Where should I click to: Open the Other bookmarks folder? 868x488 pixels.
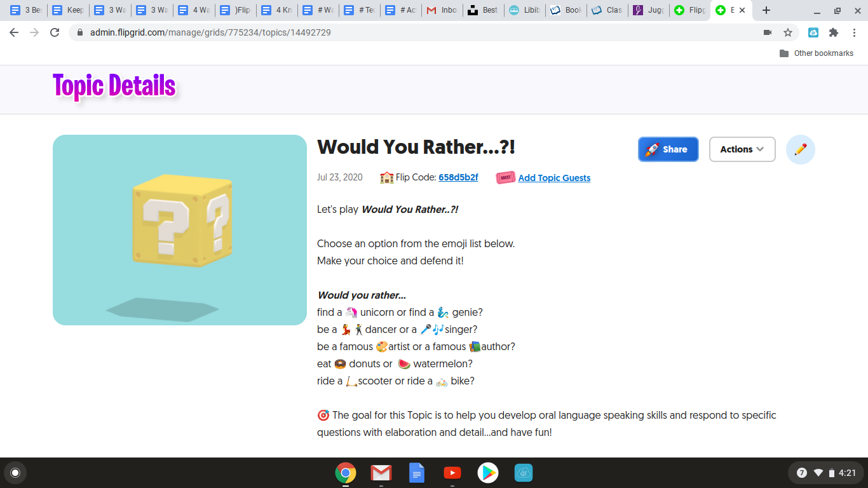[817, 53]
